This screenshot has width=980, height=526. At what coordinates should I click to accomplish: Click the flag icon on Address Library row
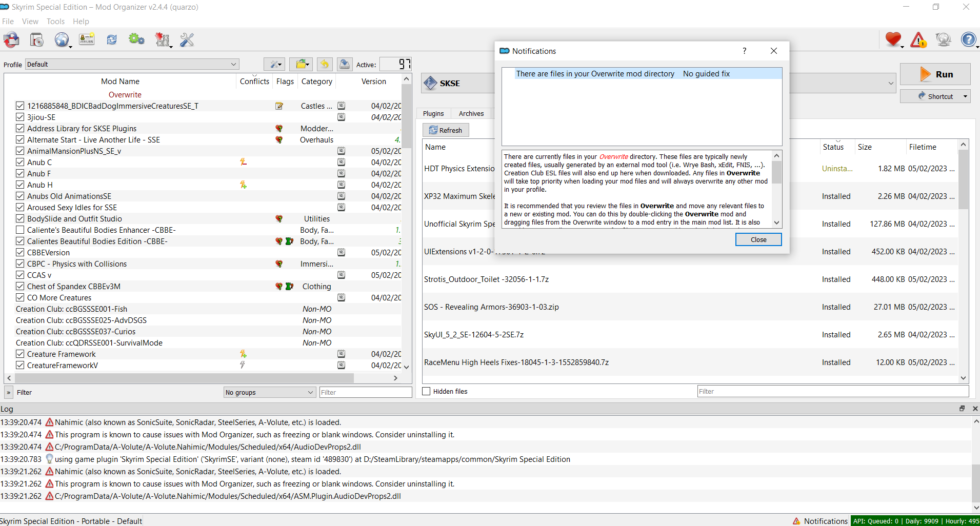click(279, 129)
